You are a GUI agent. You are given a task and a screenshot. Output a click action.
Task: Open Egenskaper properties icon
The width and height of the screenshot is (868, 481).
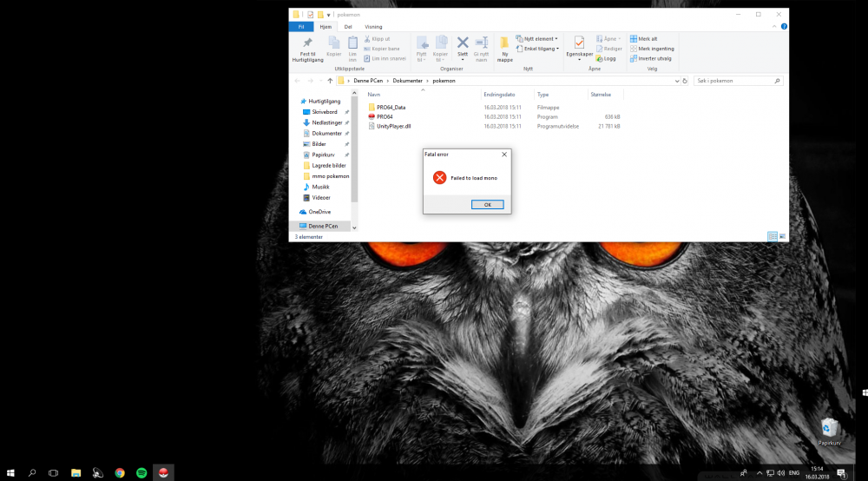click(578, 43)
